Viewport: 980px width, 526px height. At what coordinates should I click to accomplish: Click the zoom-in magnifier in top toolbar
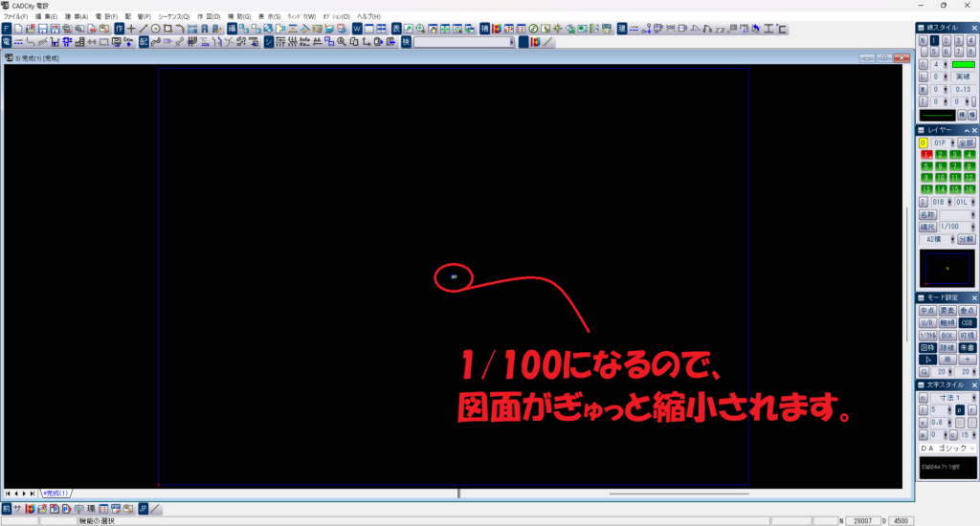pyautogui.click(x=421, y=29)
